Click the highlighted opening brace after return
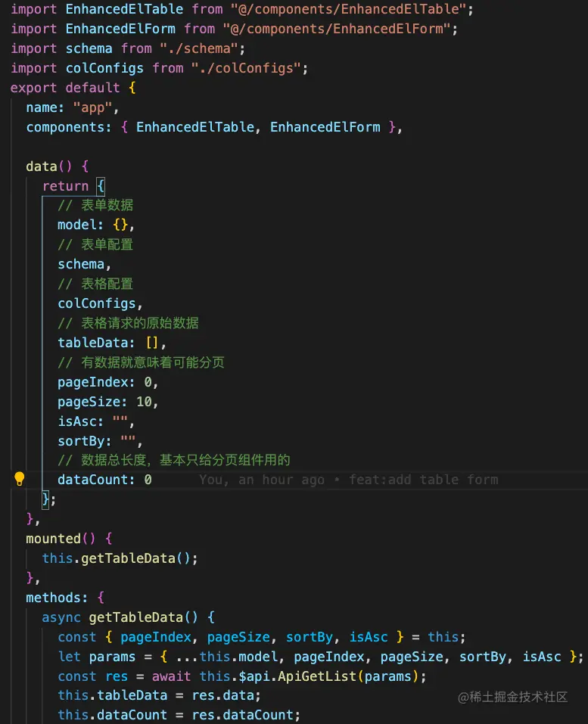This screenshot has height=724, width=588. coord(100,186)
